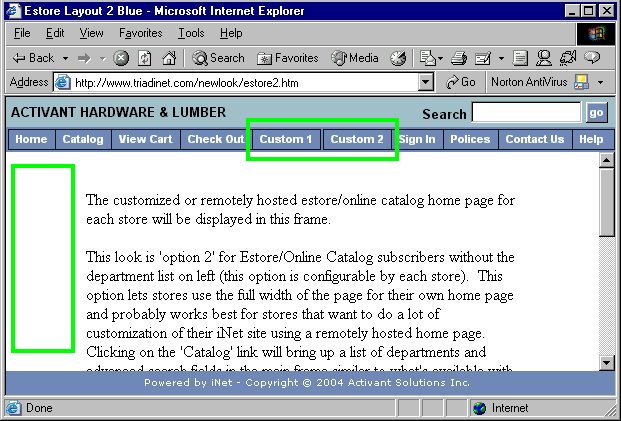Click the page scrollbar down arrow
The width and height of the screenshot is (621, 421).
coord(606,362)
